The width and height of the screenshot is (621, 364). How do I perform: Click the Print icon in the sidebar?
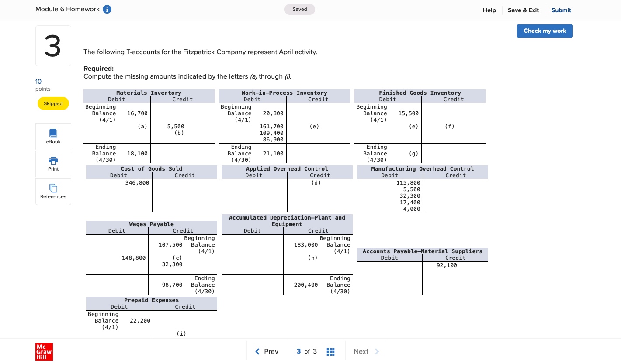[x=53, y=164]
